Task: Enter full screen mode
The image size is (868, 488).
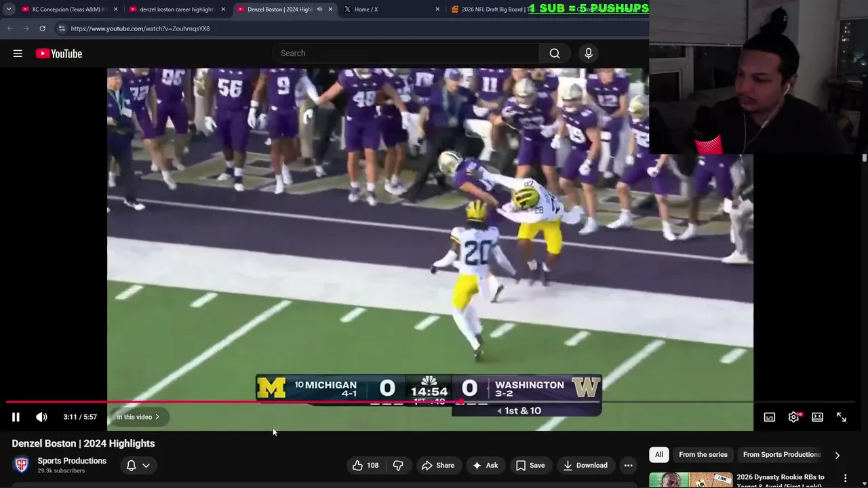Action: pos(842,417)
